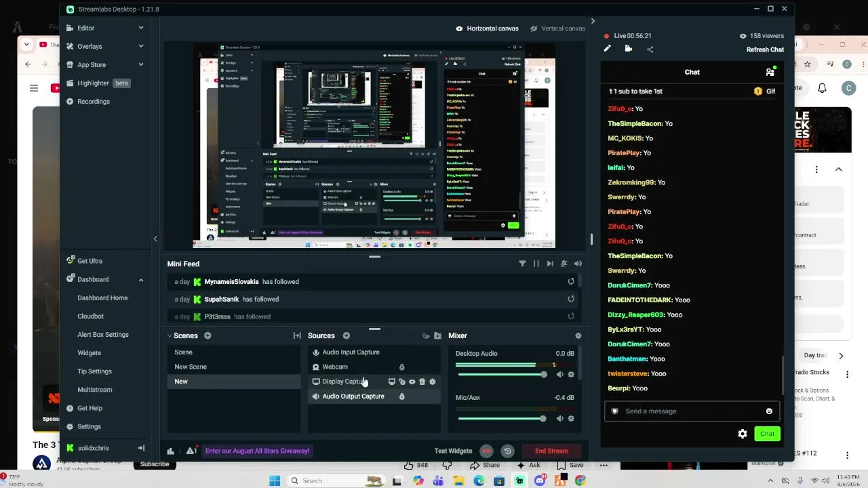
Task: Switch to Vertical canvas view
Action: tap(557, 28)
